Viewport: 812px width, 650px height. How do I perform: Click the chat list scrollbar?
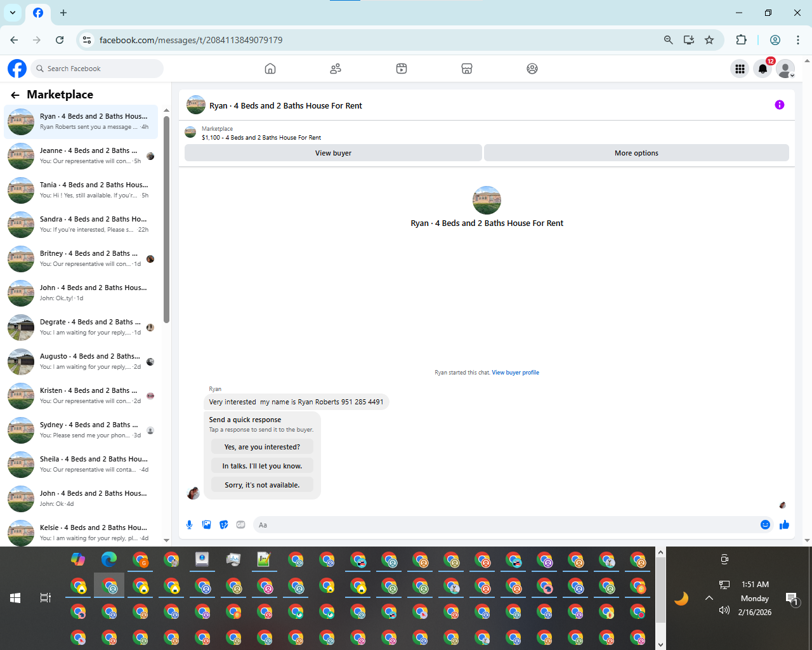tap(166, 219)
